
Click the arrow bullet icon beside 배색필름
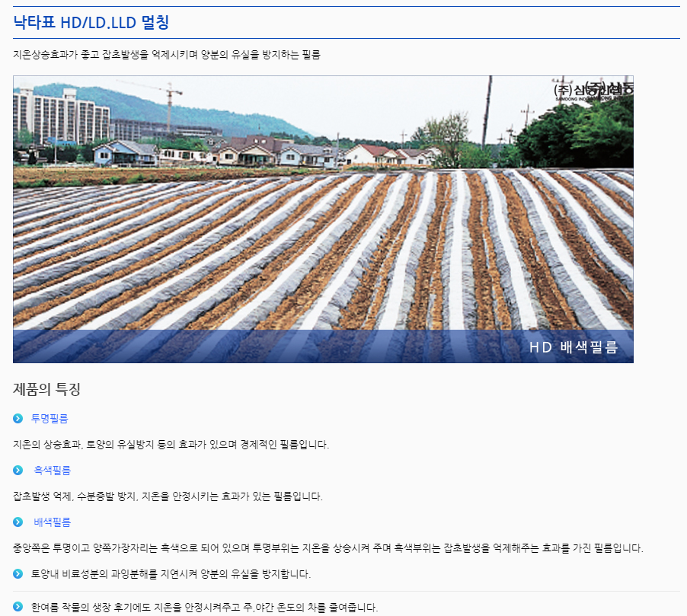tap(18, 522)
